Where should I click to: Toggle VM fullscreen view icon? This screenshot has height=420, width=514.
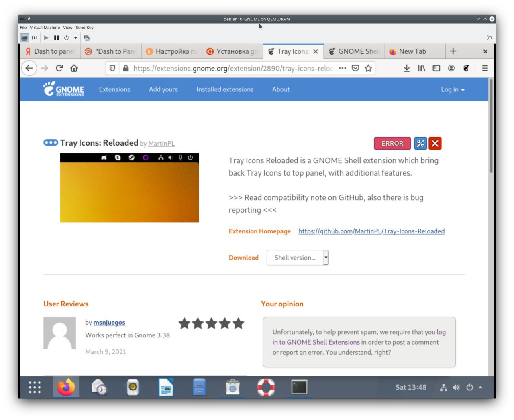coord(490,38)
